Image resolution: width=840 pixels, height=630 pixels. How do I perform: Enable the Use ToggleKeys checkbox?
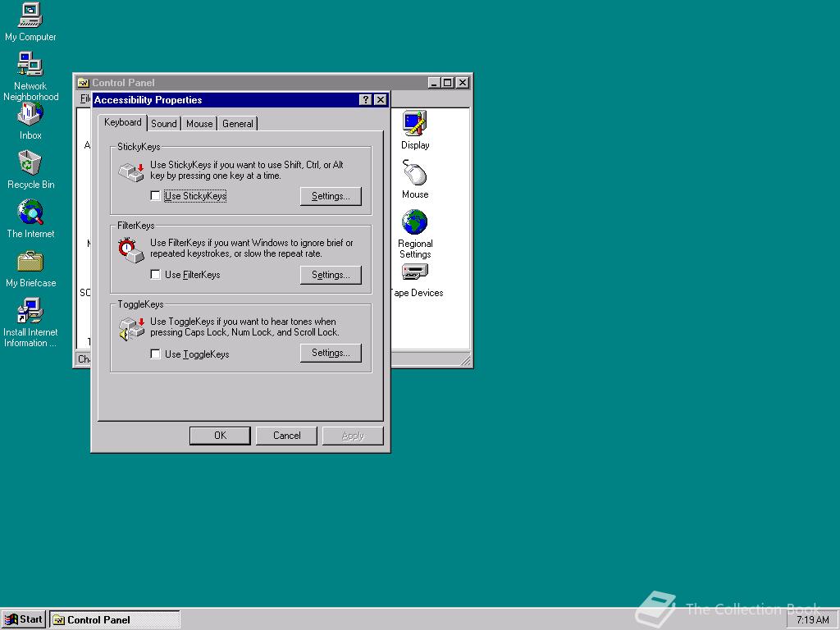[x=155, y=354]
